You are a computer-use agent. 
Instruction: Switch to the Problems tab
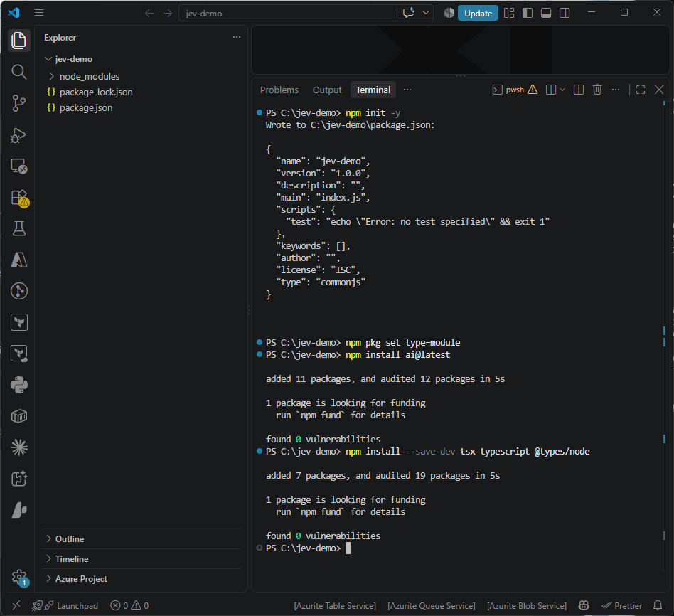(x=279, y=90)
